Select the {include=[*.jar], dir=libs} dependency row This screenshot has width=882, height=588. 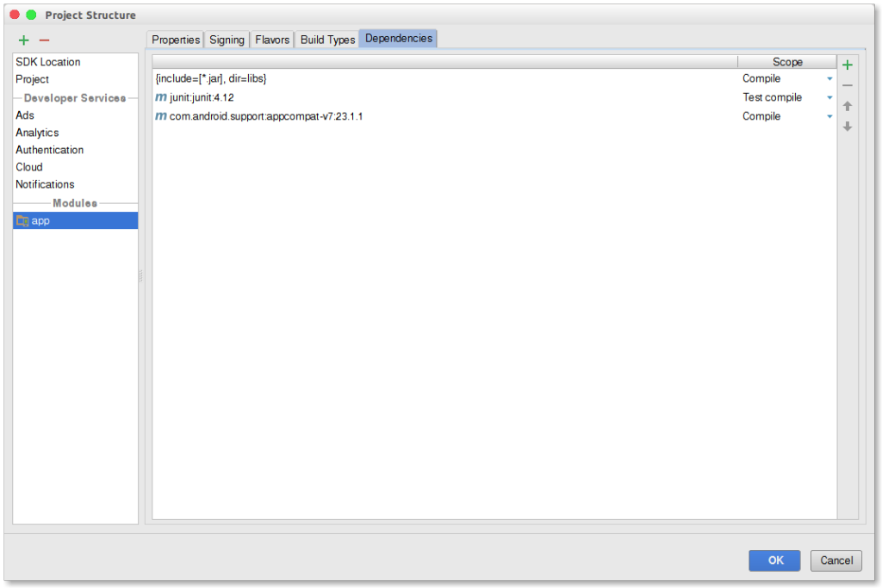(494, 78)
